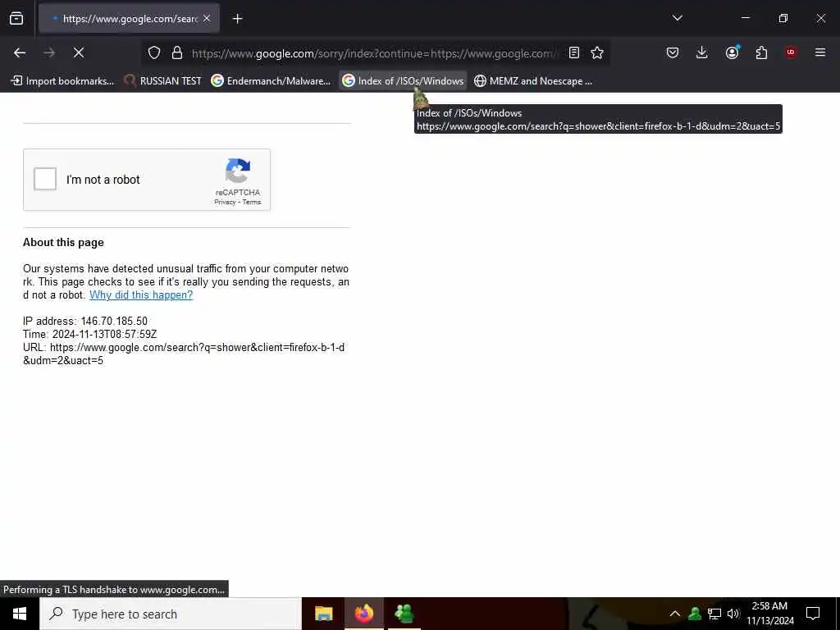This screenshot has width=840, height=630.
Task: Open the green people app in taskbar
Action: coord(404,614)
